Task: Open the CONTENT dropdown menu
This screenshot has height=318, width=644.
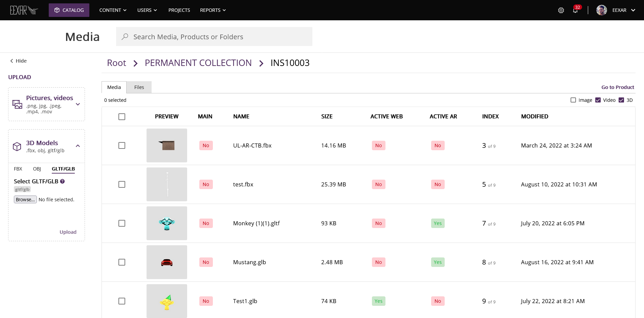Action: tap(113, 10)
